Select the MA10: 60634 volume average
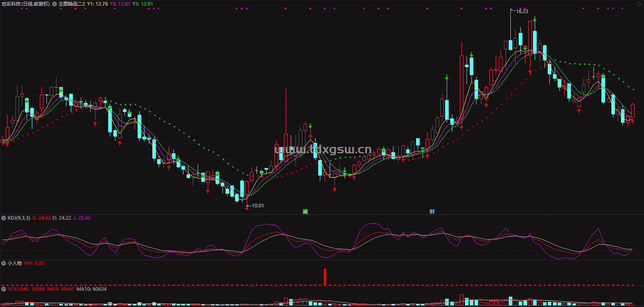This screenshot has width=644, height=307. click(x=91, y=289)
